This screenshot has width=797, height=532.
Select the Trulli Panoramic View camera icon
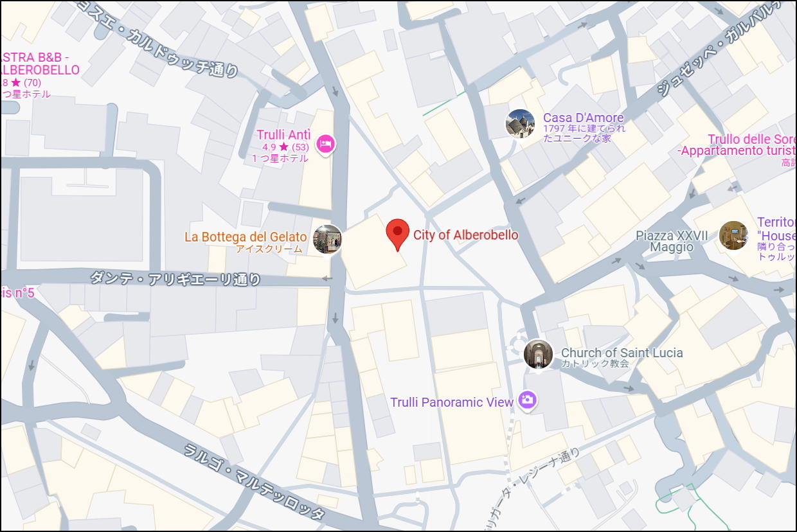[x=528, y=400]
